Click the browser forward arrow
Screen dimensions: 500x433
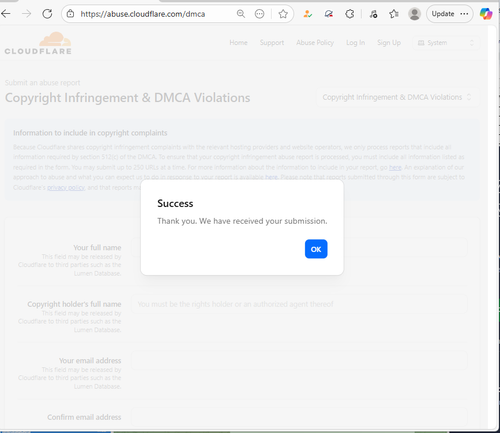(26, 14)
